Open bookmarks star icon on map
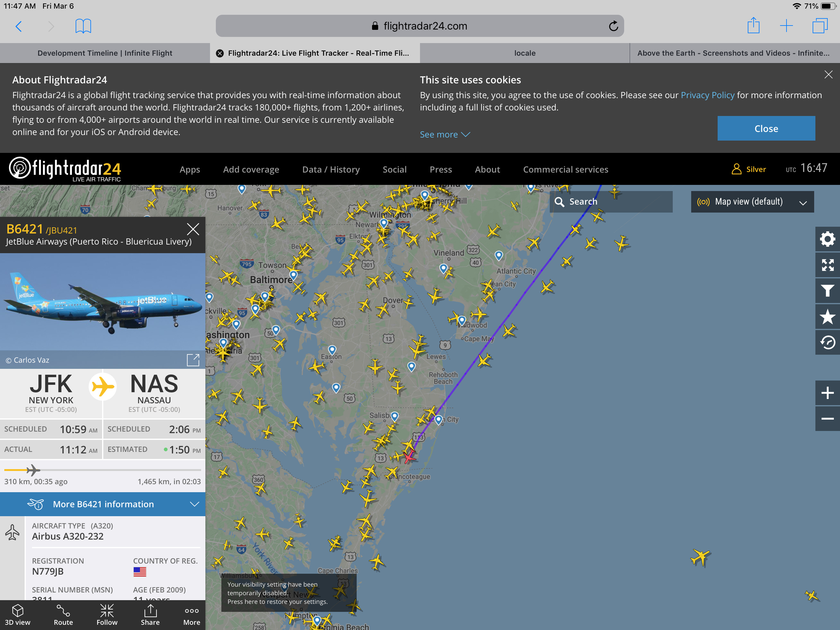This screenshot has width=840, height=630. click(827, 317)
